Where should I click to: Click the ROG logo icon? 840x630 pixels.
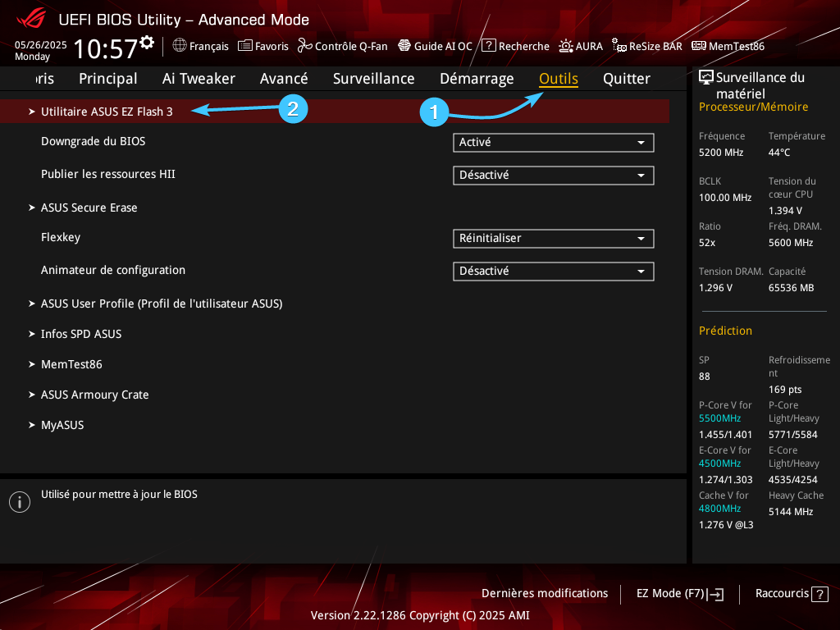[31, 18]
